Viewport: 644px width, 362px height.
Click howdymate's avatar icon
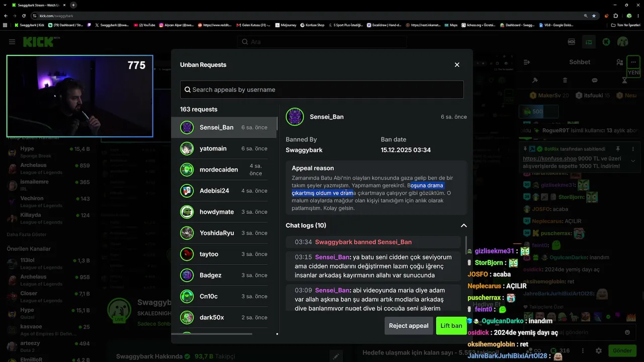pyautogui.click(x=187, y=212)
